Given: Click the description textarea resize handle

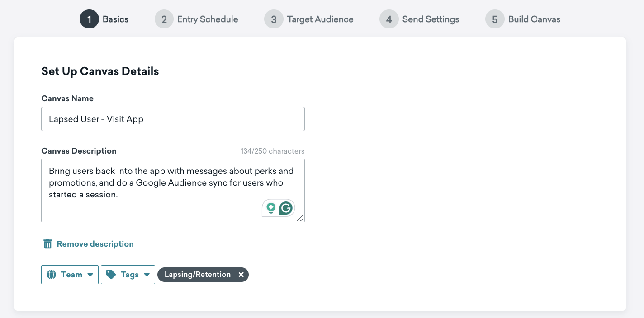Looking at the screenshot, I should (x=300, y=218).
